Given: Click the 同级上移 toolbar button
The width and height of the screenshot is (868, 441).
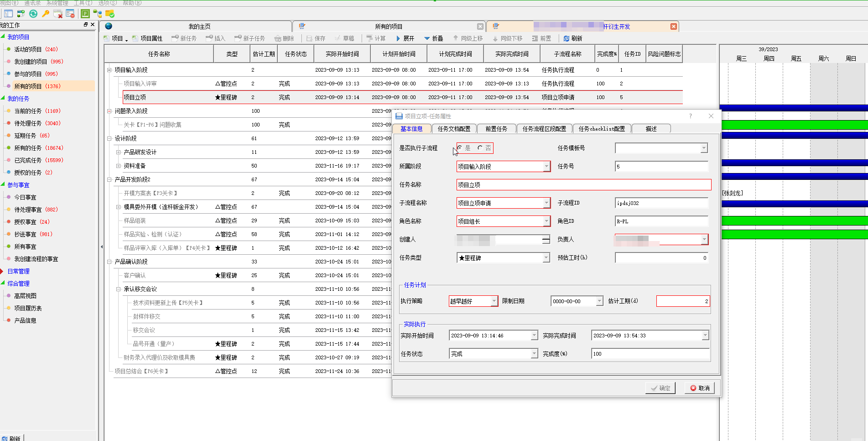Looking at the screenshot, I should coord(468,38).
